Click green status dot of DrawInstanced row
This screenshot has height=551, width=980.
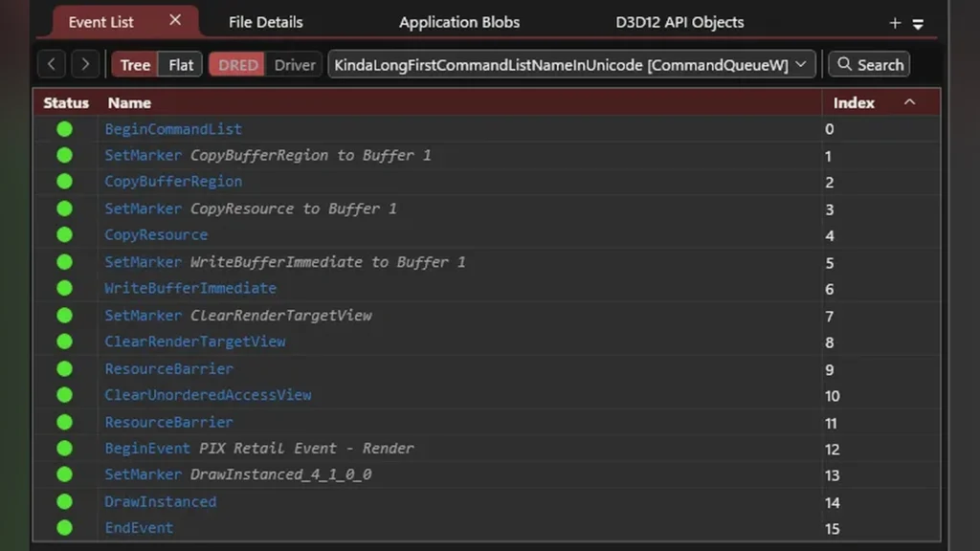coord(64,501)
